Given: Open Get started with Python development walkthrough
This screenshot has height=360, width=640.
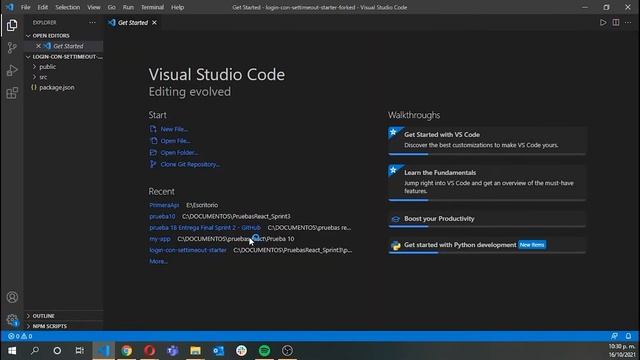Looking at the screenshot, I should coord(487,245).
